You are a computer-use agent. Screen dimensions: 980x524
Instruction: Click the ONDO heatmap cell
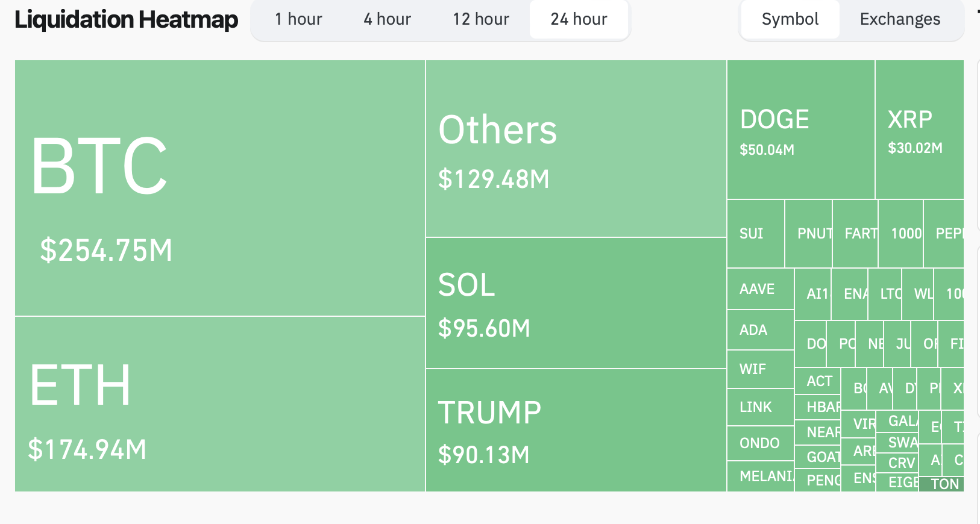coord(761,443)
